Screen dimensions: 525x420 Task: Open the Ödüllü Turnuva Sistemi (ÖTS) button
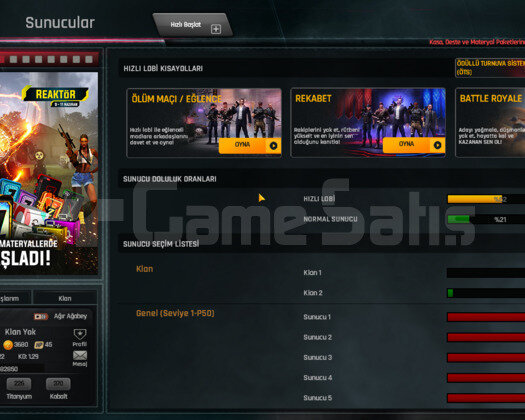coord(490,68)
